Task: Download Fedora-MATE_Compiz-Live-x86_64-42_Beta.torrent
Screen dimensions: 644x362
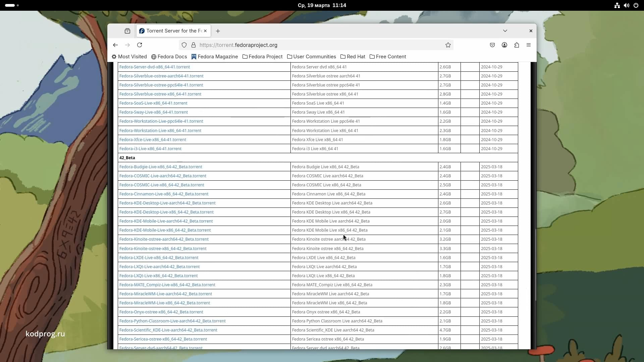Action: [x=167, y=285]
